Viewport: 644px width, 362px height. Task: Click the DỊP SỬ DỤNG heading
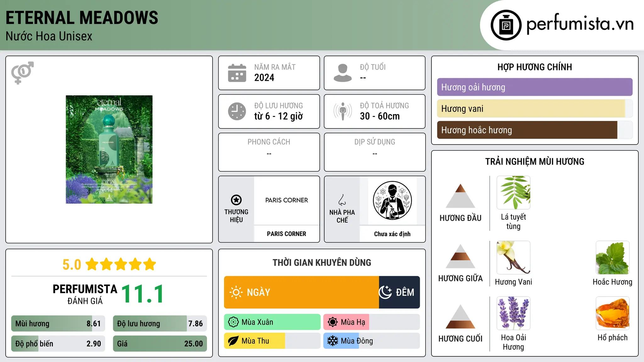click(375, 142)
